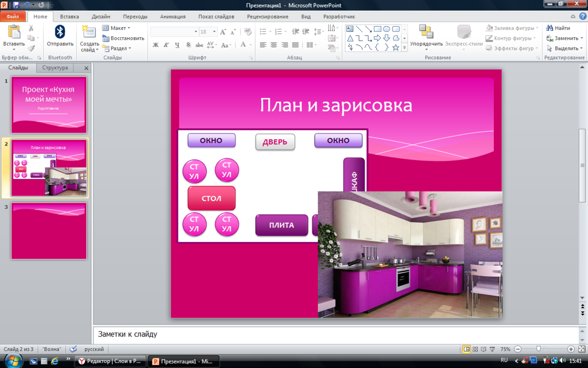Switch to the Анимация ribbon tab
Image resolution: width=588 pixels, height=368 pixels.
pyautogui.click(x=173, y=16)
